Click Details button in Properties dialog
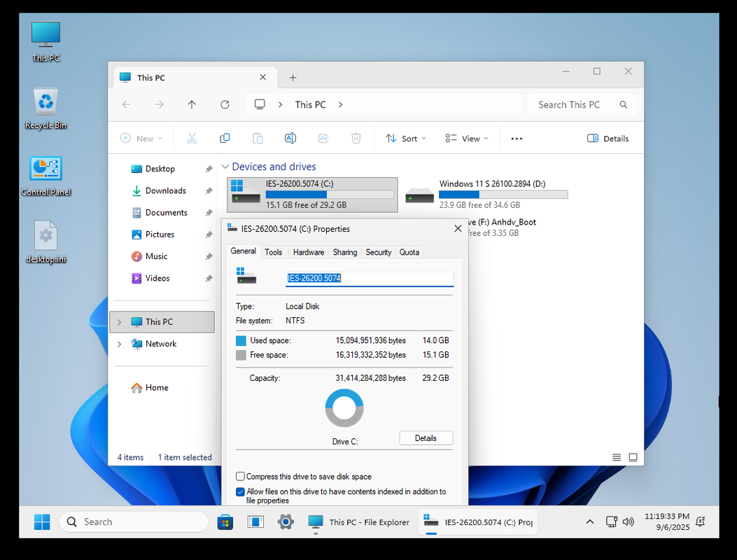This screenshot has height=560, width=737. (x=426, y=437)
